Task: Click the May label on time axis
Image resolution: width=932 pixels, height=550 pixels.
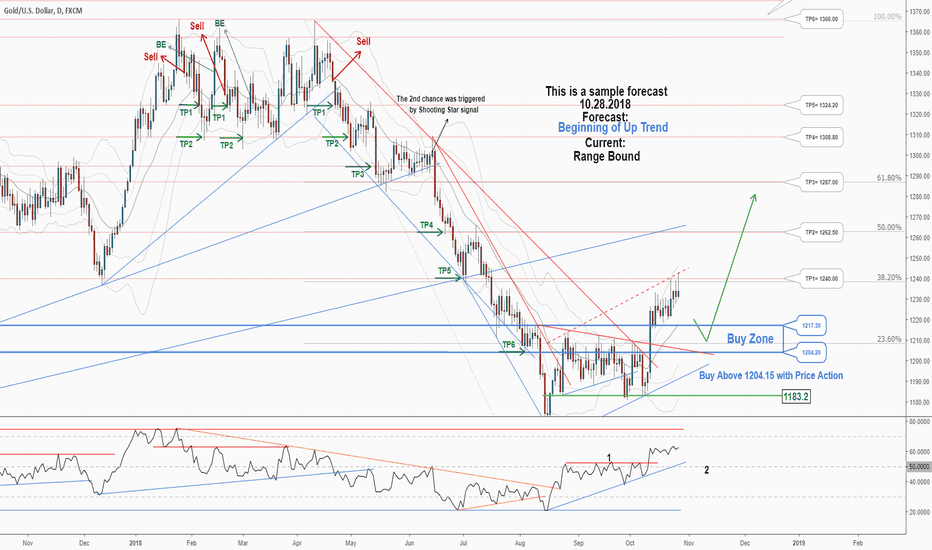Action: point(351,543)
